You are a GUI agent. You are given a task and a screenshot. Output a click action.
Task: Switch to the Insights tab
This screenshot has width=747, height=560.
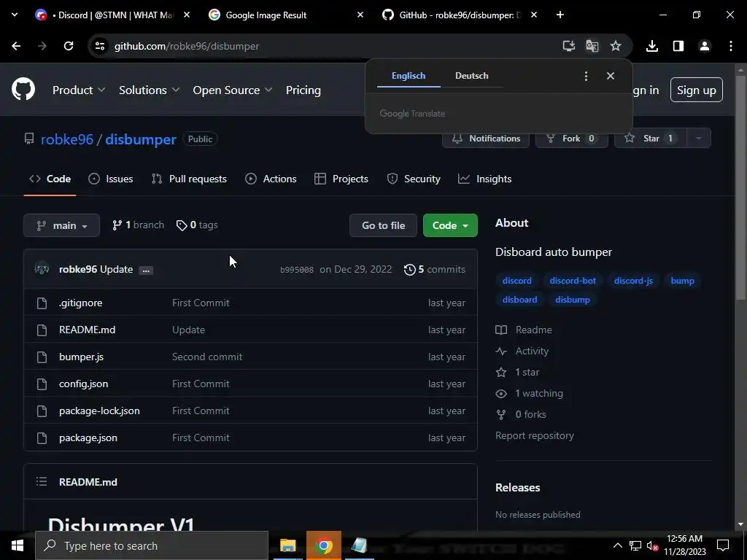click(x=484, y=179)
